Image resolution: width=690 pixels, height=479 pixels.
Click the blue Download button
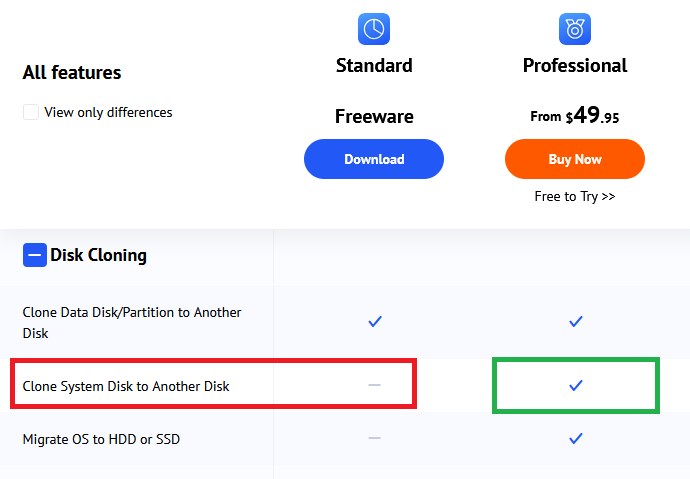pyautogui.click(x=374, y=159)
